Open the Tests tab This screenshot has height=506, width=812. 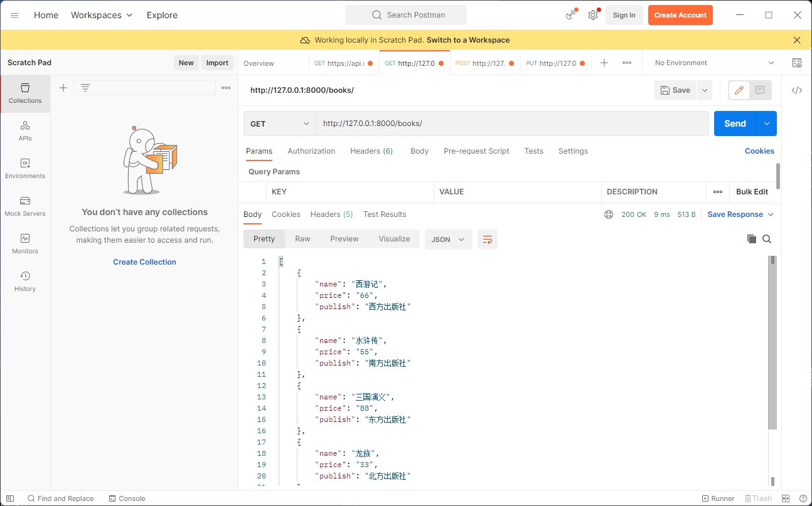[534, 151]
